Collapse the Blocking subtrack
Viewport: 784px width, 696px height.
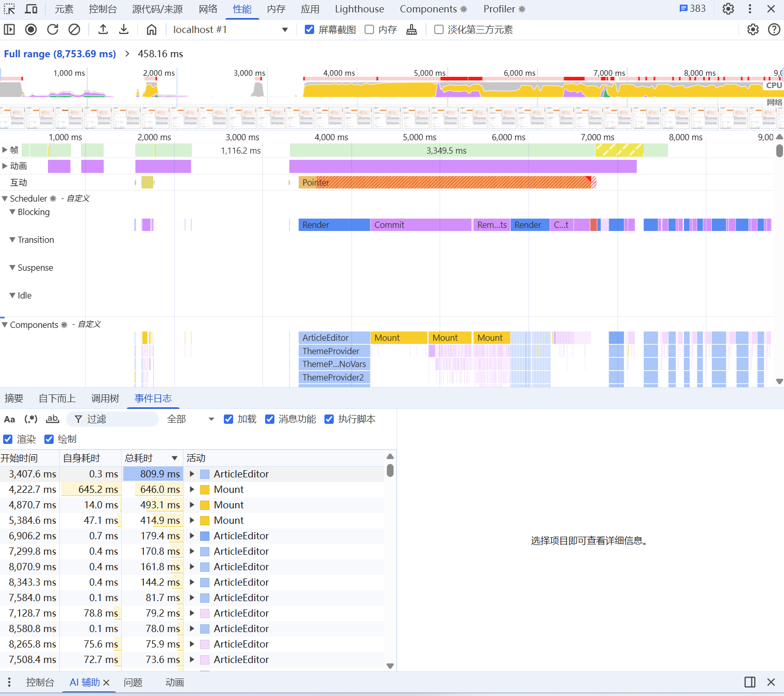[x=12, y=212]
